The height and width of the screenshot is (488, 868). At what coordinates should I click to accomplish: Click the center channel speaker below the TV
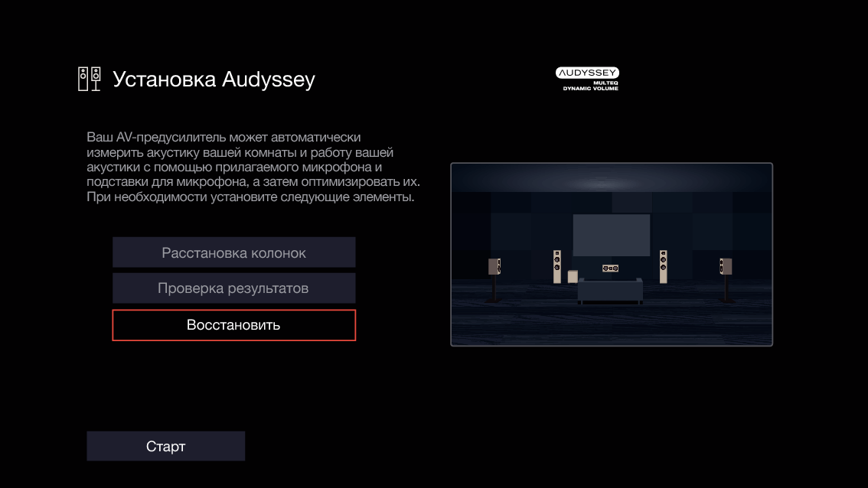pyautogui.click(x=609, y=268)
